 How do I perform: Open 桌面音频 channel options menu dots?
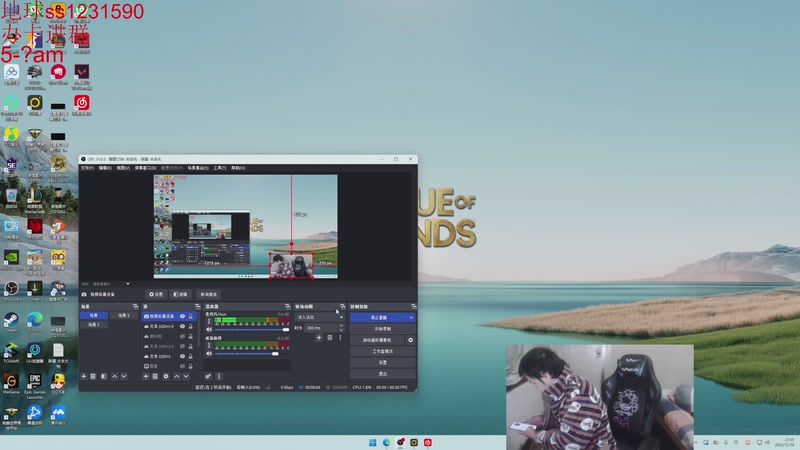(x=209, y=345)
